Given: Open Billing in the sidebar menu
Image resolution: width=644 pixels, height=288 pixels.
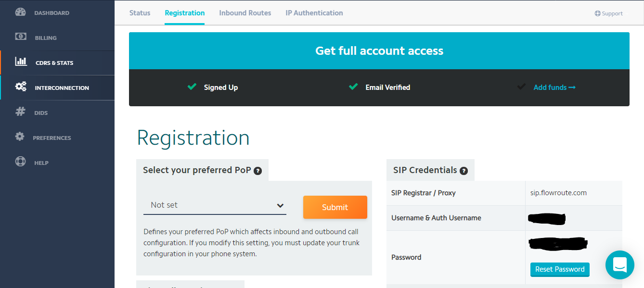Looking at the screenshot, I should (x=46, y=38).
